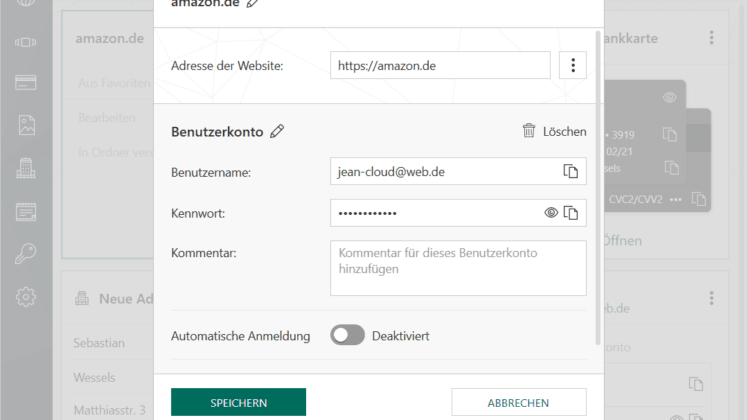The image size is (748, 420).
Task: Copy the Kennwort to clipboard
Action: [x=571, y=212]
